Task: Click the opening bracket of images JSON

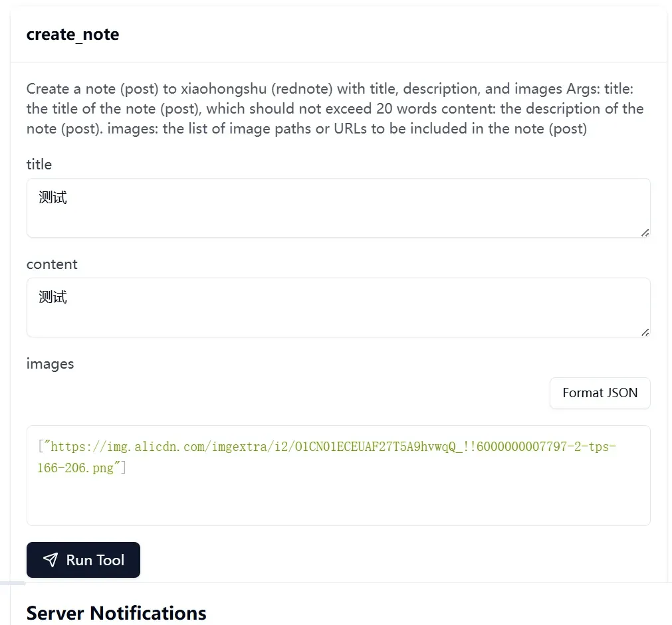Action: tap(41, 446)
